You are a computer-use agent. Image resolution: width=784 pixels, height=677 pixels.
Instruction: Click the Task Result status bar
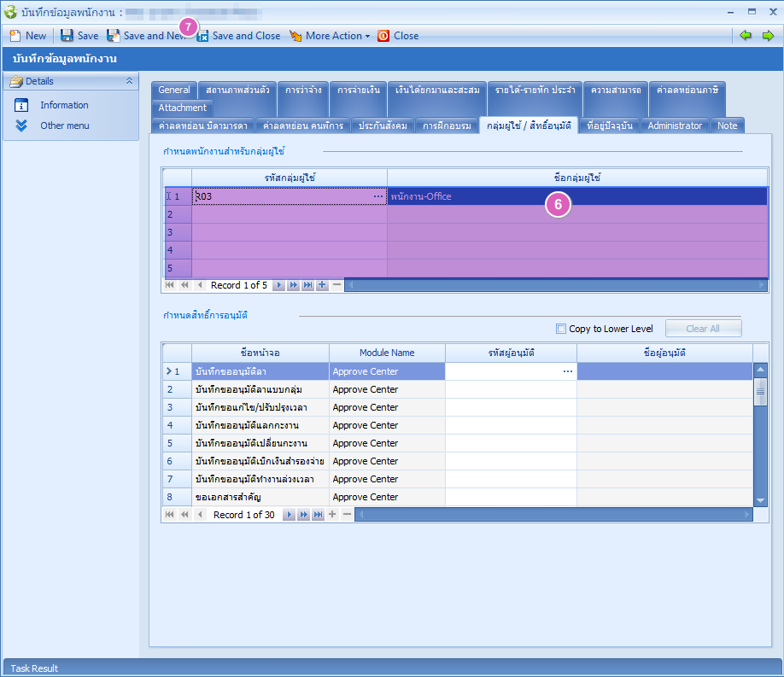coord(392,668)
